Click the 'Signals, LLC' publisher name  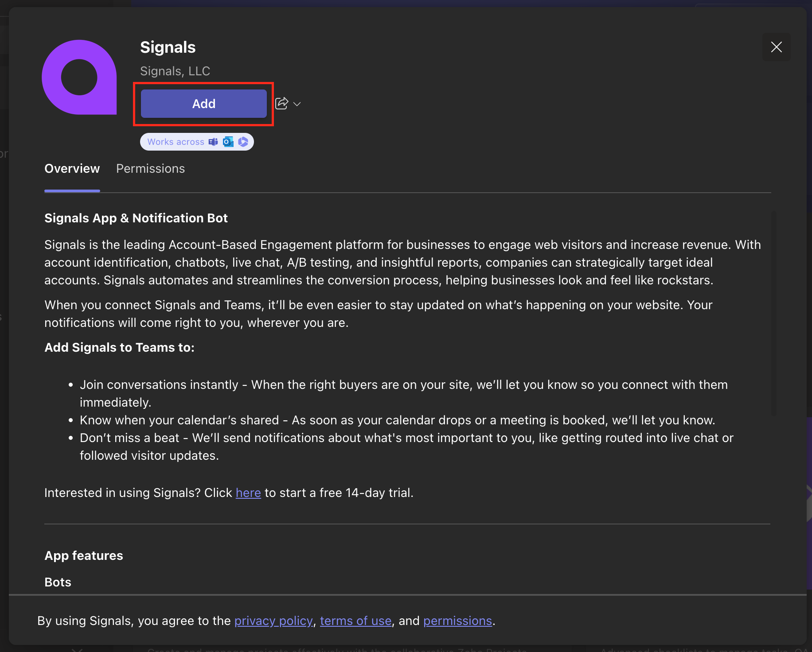coord(175,71)
